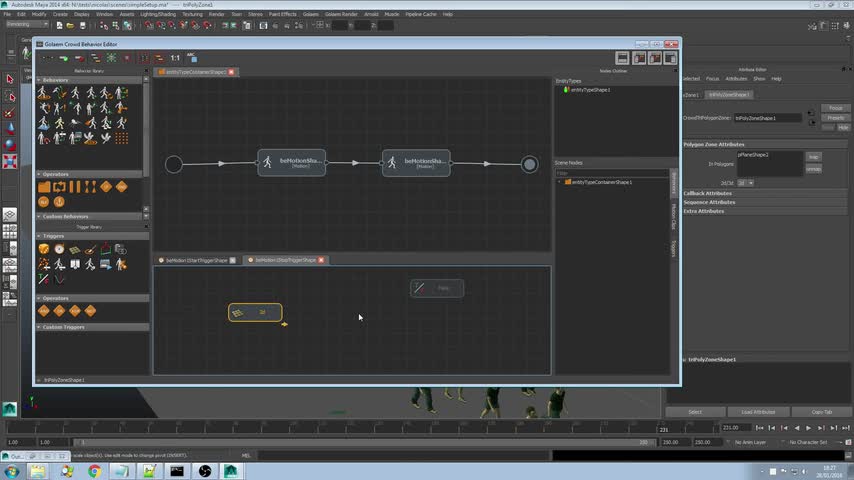Collapse the Behaviors library section
The width and height of the screenshot is (854, 480).
[39, 80]
